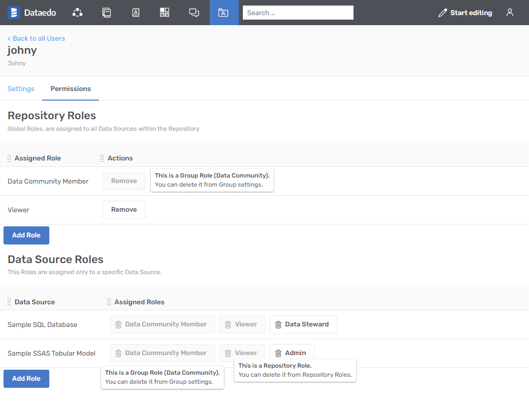Screen dimensions: 529x420
Task: Click the trash icon on Data Steward role
Action: click(278, 324)
